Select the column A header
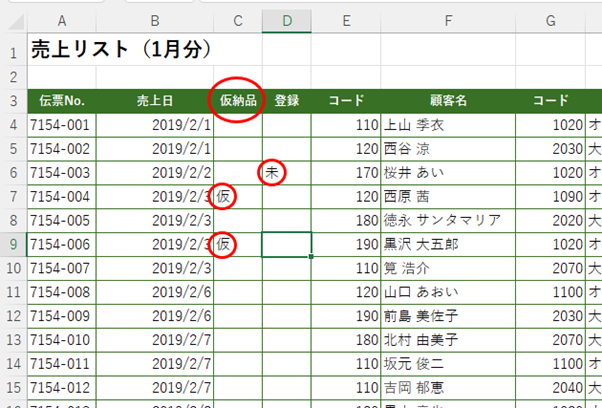Image resolution: width=602 pixels, height=408 pixels. pyautogui.click(x=62, y=21)
